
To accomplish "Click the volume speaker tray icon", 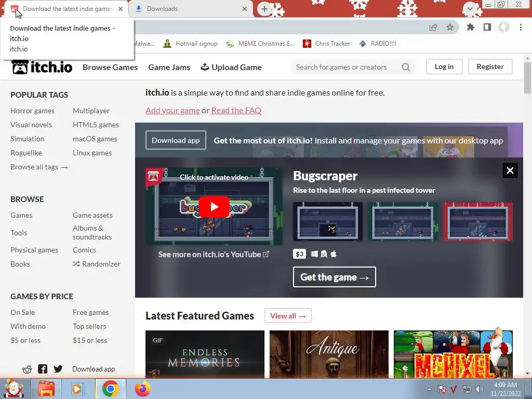I will pos(480,389).
